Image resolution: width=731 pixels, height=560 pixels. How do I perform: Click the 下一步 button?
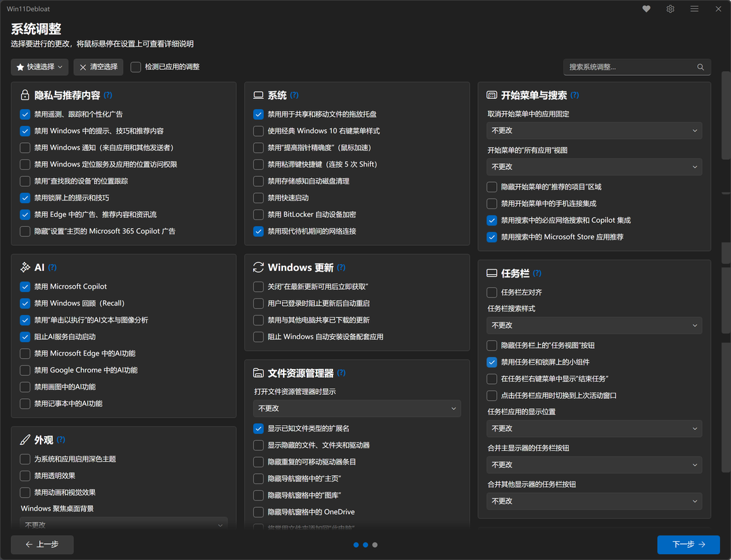(688, 544)
